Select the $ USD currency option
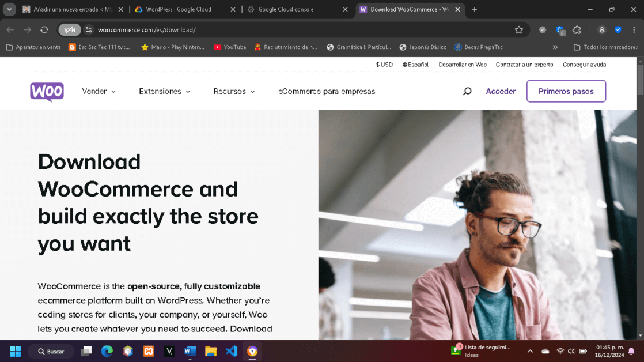 (384, 65)
